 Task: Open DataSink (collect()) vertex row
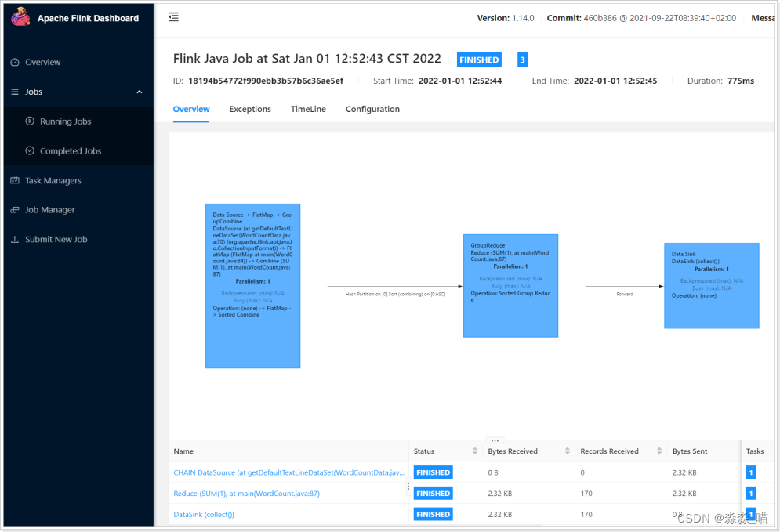click(x=204, y=514)
